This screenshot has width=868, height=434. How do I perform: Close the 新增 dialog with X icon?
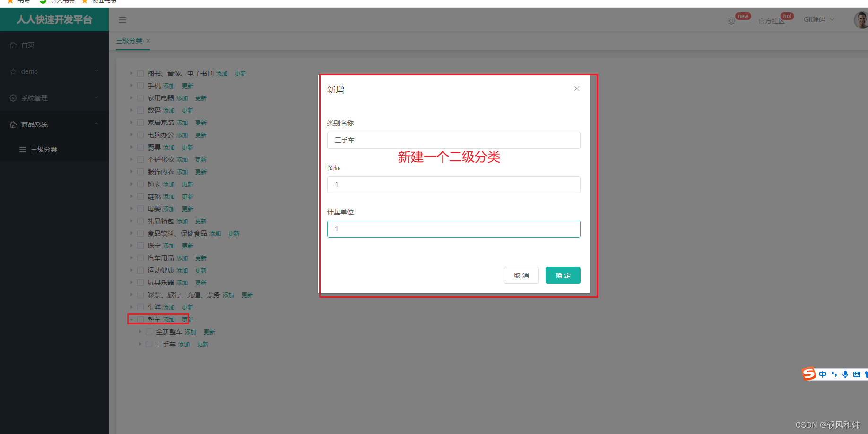click(x=577, y=89)
